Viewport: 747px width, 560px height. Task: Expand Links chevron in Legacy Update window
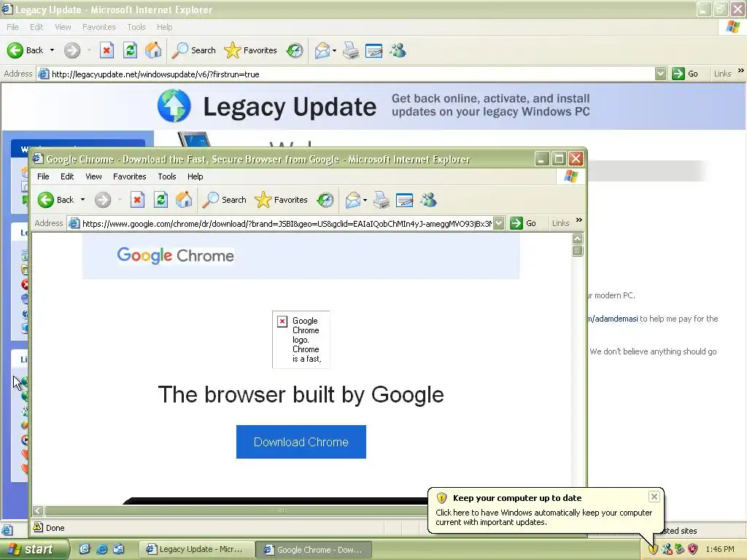coord(741,71)
